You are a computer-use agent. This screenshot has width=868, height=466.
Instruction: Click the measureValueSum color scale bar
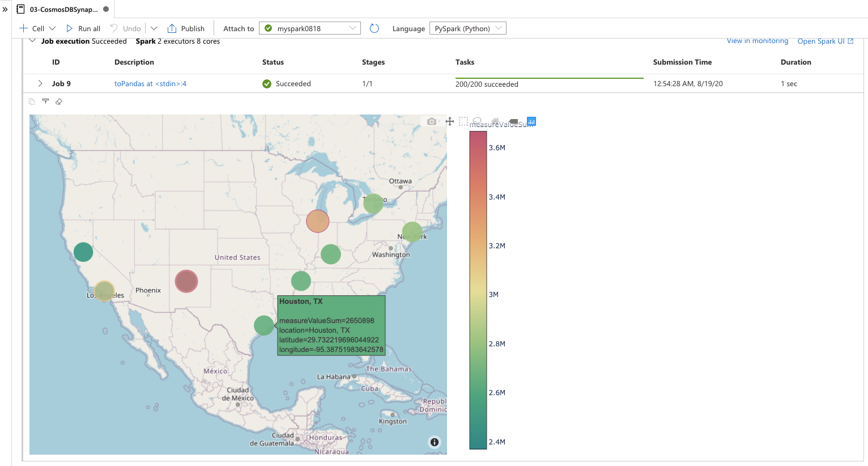tap(478, 290)
